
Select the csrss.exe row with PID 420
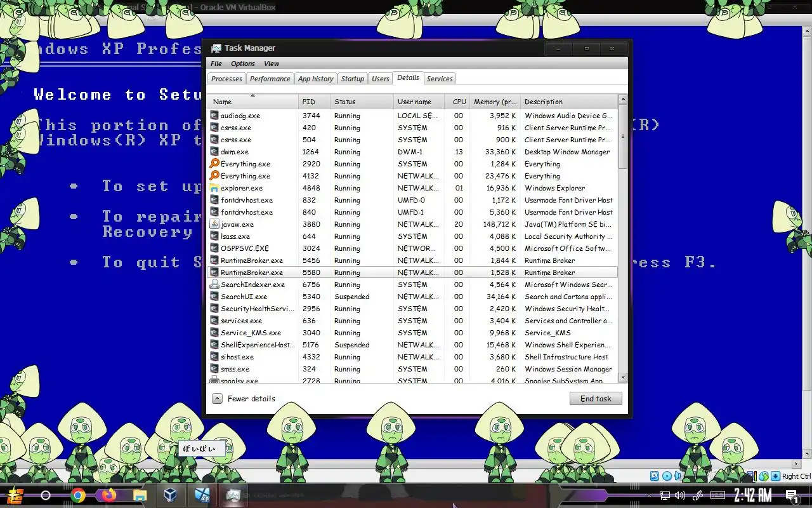coord(412,128)
